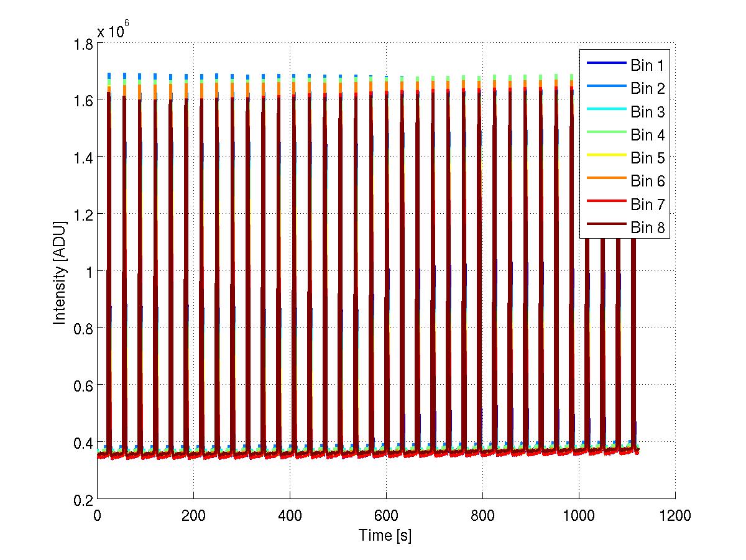Click the x-axis tick label 600

tap(385, 516)
